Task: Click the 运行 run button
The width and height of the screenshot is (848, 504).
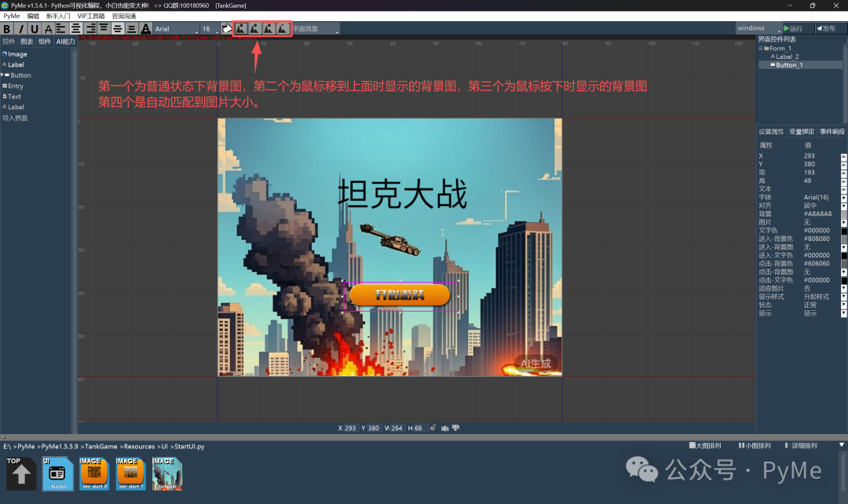Action: [x=797, y=28]
